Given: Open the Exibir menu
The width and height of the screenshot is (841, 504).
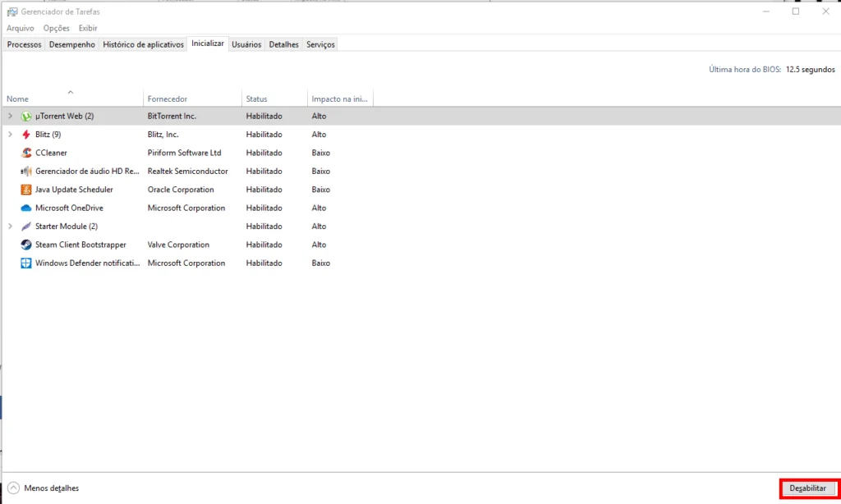Looking at the screenshot, I should 87,28.
